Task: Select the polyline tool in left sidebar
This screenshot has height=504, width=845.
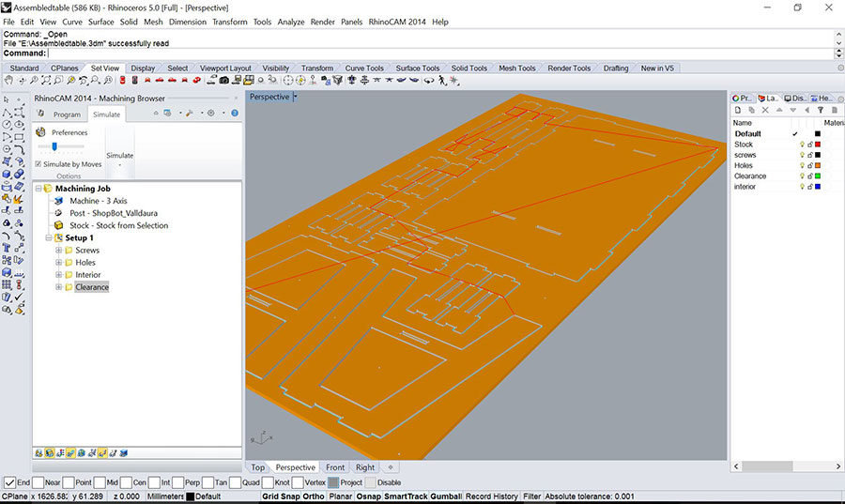Action: pyautogui.click(x=7, y=113)
